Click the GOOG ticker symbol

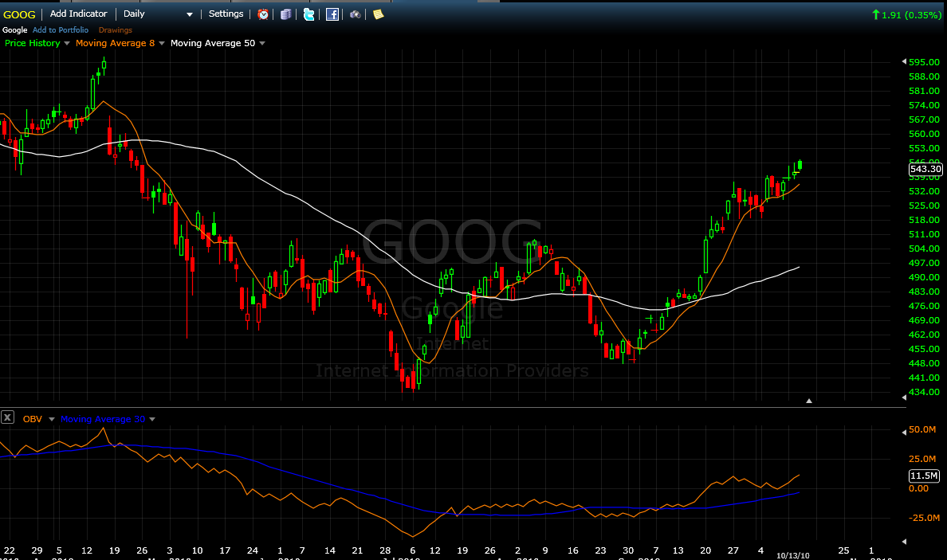coord(19,14)
